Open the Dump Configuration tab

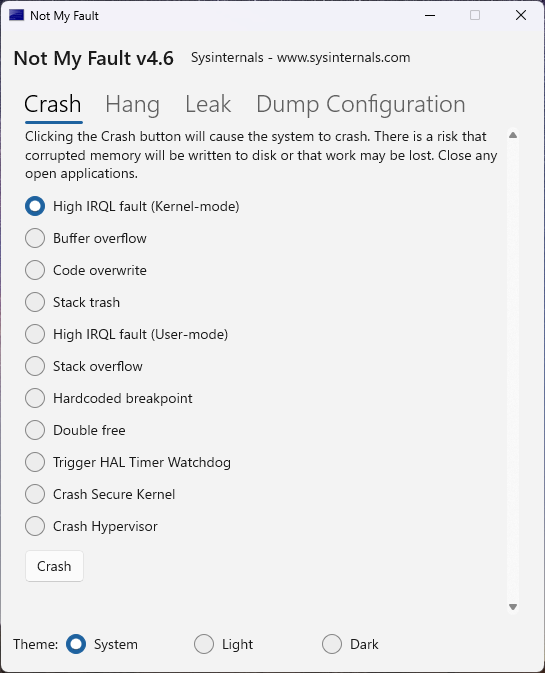[x=361, y=105]
